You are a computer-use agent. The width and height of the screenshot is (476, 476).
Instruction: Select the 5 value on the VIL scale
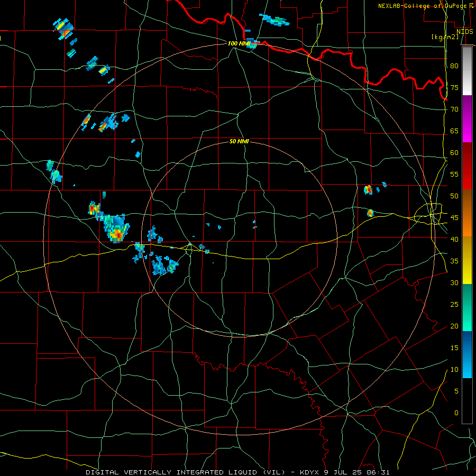(456, 391)
